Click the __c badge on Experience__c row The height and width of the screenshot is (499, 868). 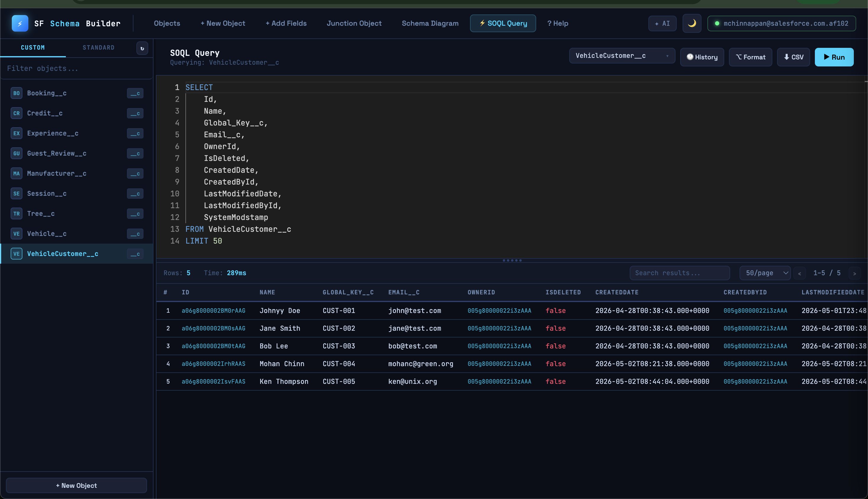point(135,133)
